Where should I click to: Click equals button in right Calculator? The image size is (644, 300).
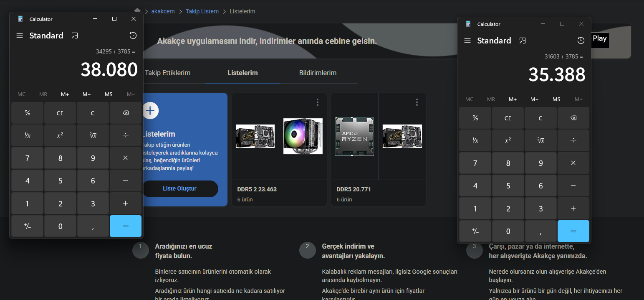tap(573, 231)
